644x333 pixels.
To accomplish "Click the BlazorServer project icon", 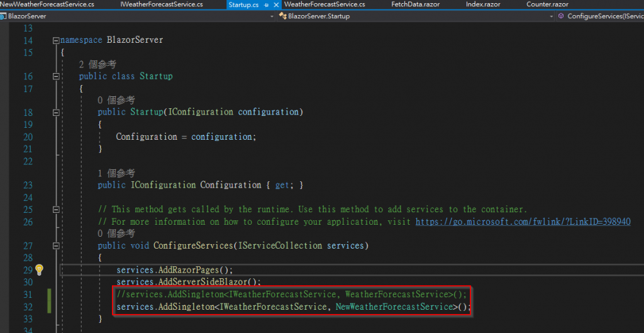I will click(x=3, y=16).
